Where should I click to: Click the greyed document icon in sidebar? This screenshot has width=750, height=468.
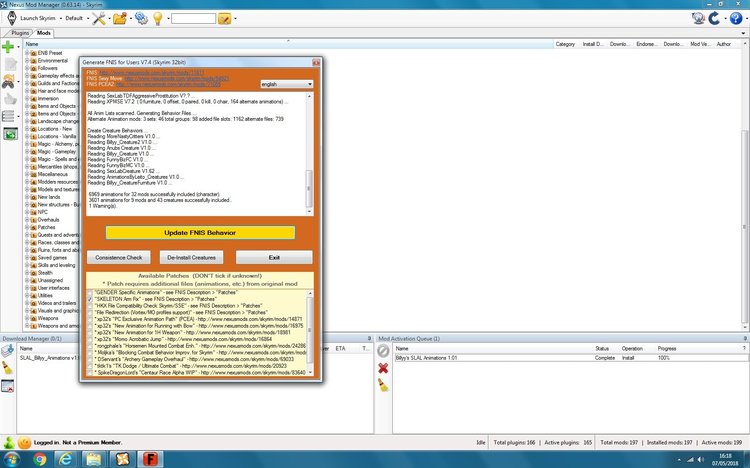tap(10, 64)
